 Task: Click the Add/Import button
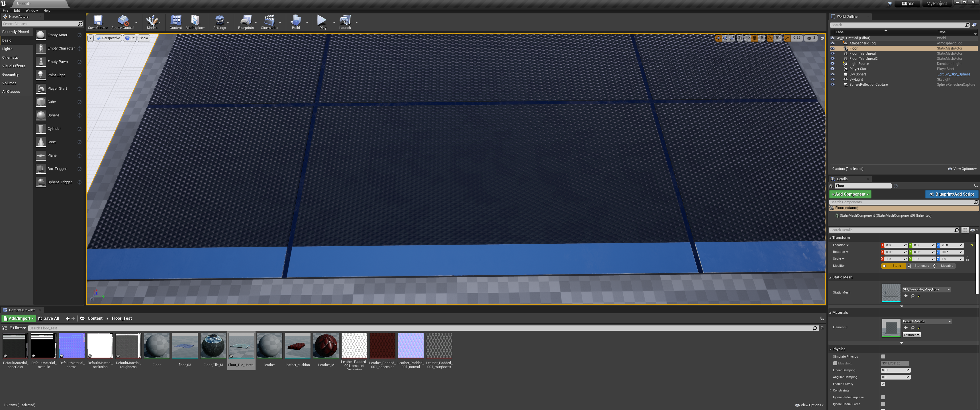click(19, 318)
